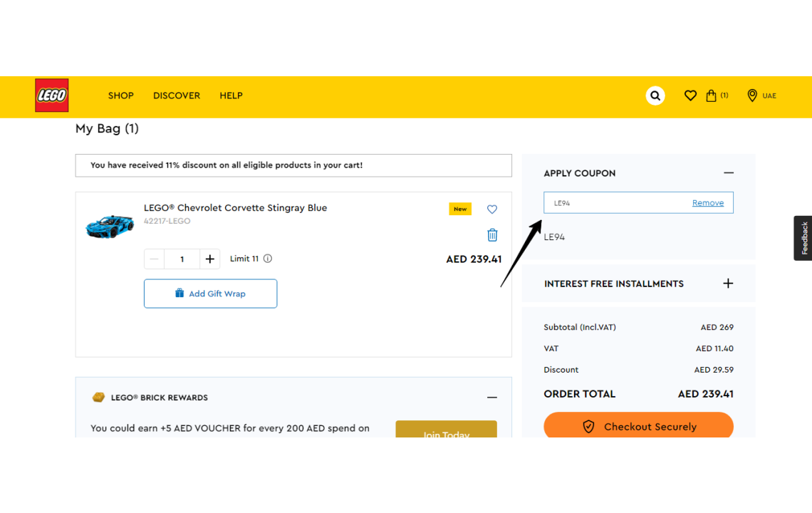Add Corvette Stingray to wishlist
The height and width of the screenshot is (513, 812).
492,209
